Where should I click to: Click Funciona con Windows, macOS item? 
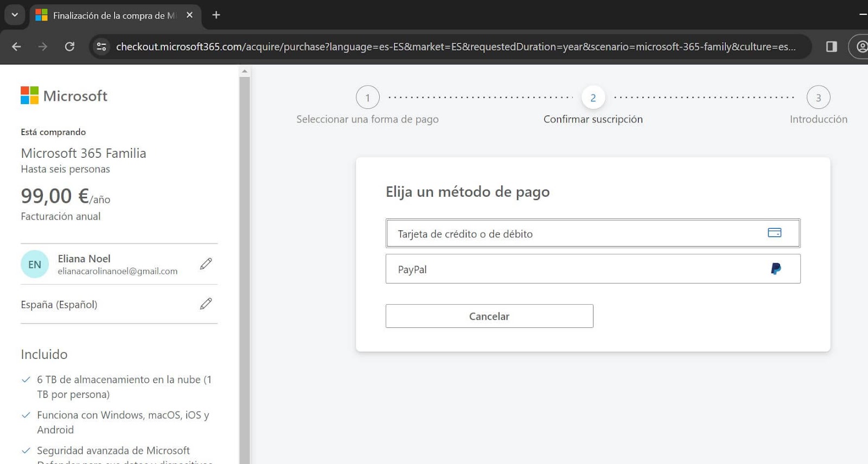click(x=123, y=422)
